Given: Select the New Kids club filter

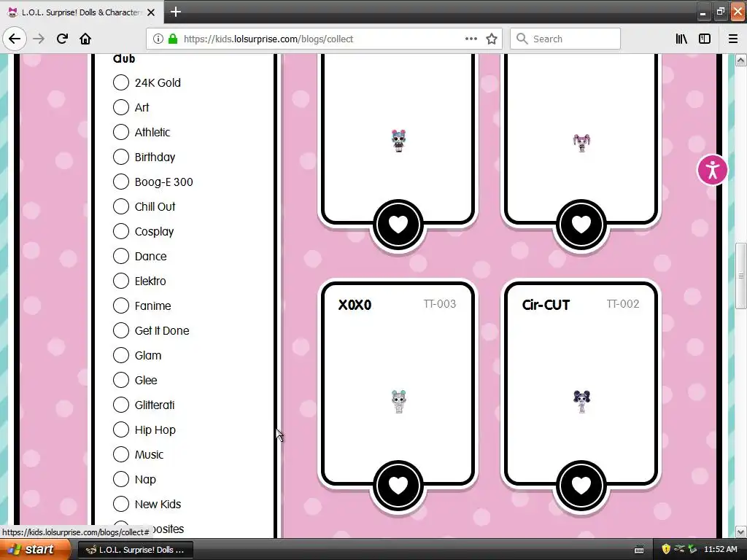Looking at the screenshot, I should click(x=121, y=503).
